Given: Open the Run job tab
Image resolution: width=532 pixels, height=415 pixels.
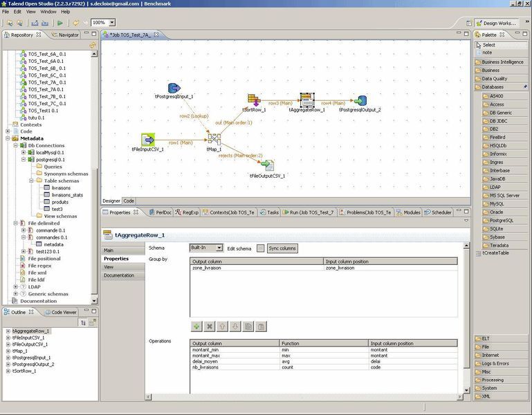Looking at the screenshot, I should pos(313,212).
